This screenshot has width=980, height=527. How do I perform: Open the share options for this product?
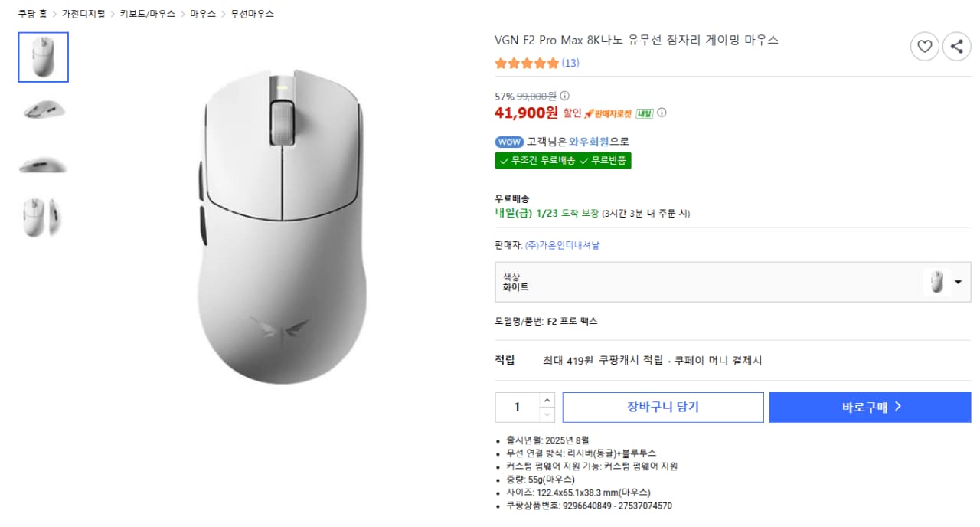pyautogui.click(x=956, y=46)
